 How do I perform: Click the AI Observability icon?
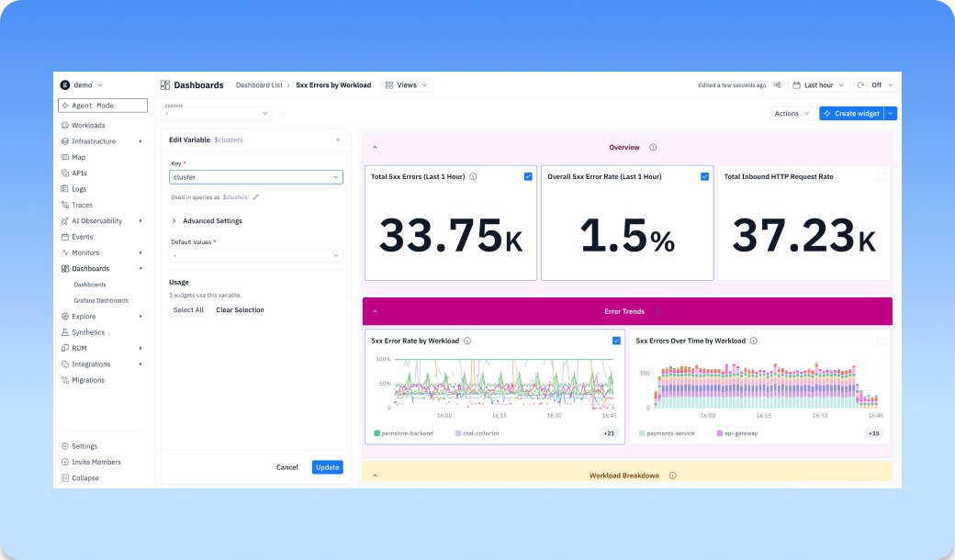click(x=65, y=221)
